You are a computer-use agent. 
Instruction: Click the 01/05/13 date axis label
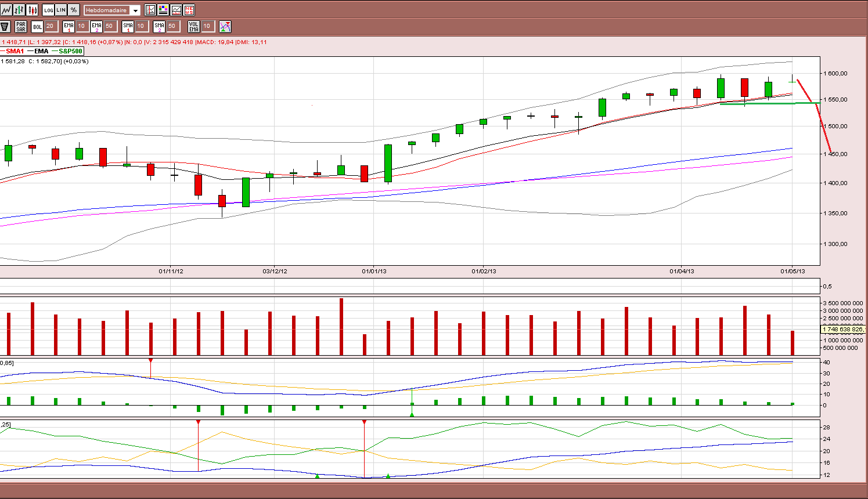coord(793,271)
